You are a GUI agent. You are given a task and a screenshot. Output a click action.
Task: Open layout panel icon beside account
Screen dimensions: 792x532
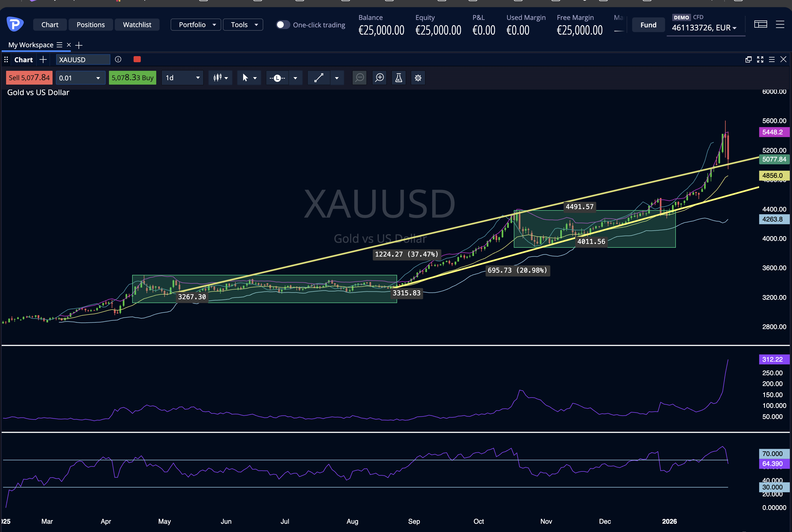tap(760, 24)
